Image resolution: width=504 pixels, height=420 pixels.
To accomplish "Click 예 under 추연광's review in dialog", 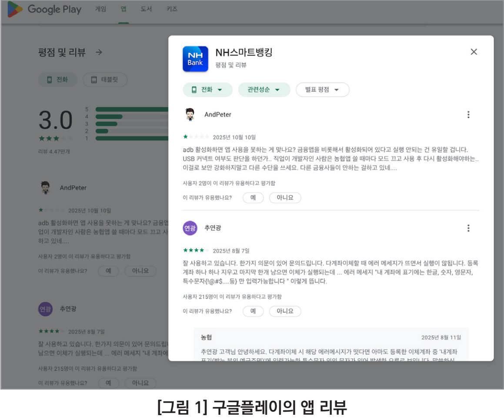I will pos(253,311).
